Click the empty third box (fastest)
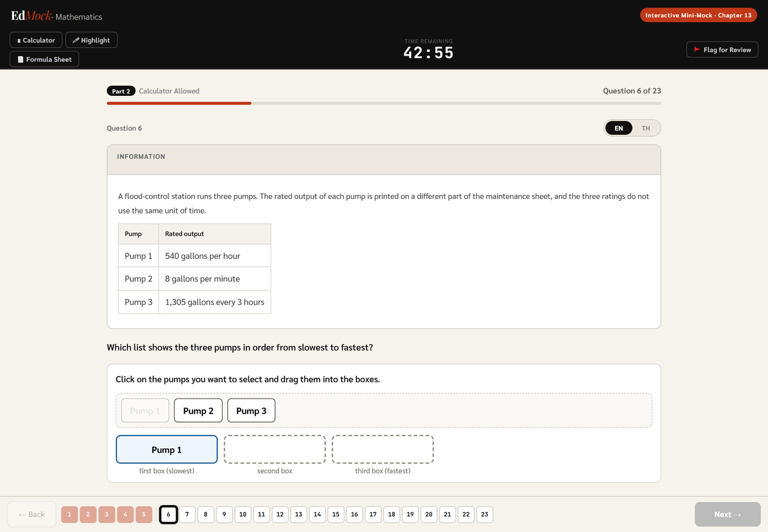Viewport: 768px width, 532px height. tap(383, 450)
